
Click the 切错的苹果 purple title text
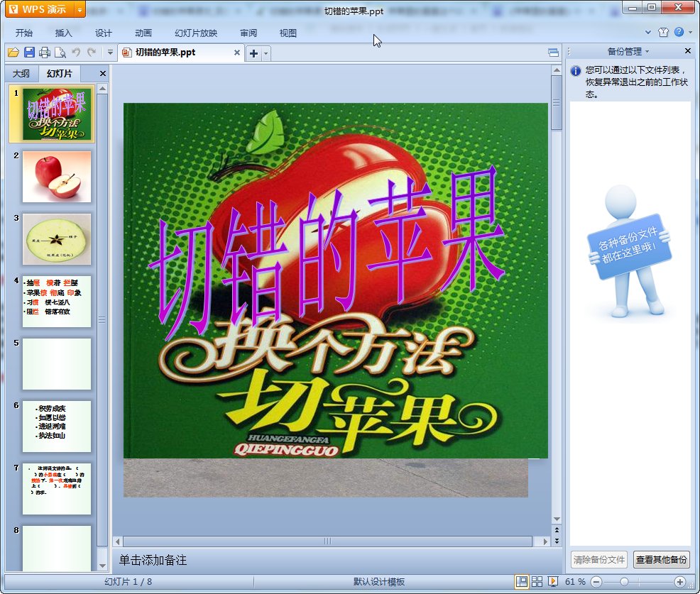coord(327,252)
